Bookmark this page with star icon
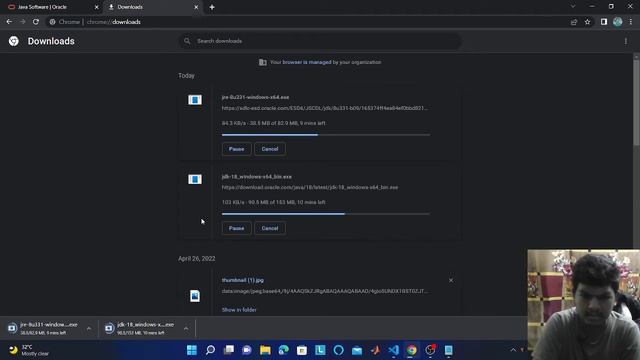Screen dimensions: 640x360 tap(587, 22)
